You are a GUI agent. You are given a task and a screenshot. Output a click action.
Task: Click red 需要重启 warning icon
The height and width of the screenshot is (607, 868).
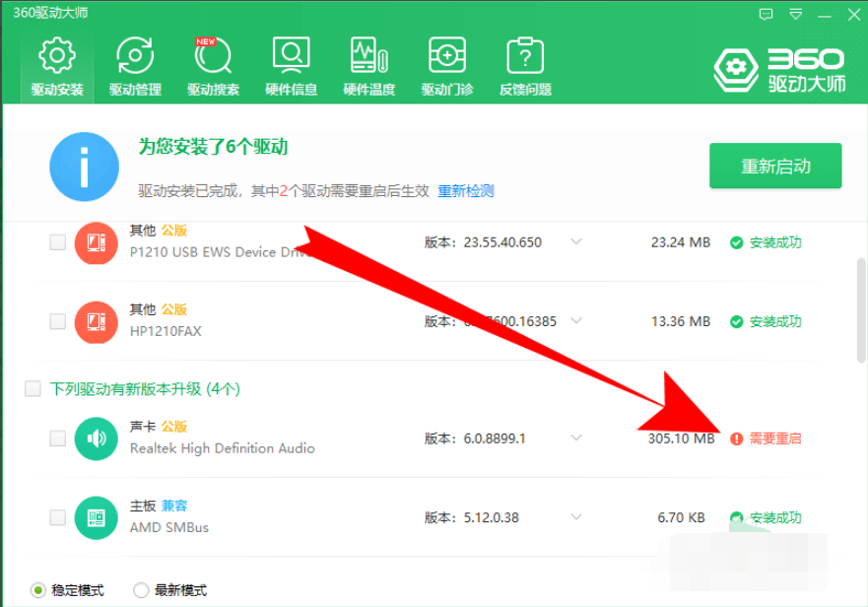pyautogui.click(x=736, y=438)
